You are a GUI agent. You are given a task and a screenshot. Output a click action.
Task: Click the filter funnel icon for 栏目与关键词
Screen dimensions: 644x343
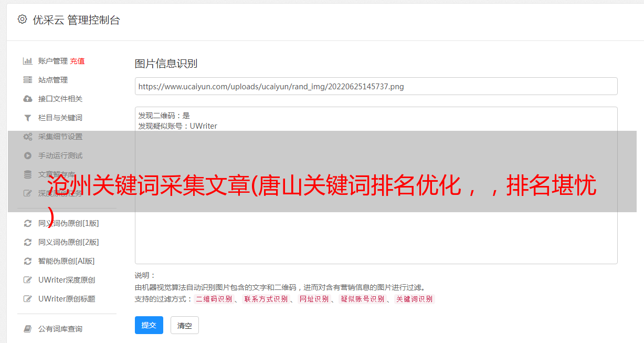(x=28, y=118)
